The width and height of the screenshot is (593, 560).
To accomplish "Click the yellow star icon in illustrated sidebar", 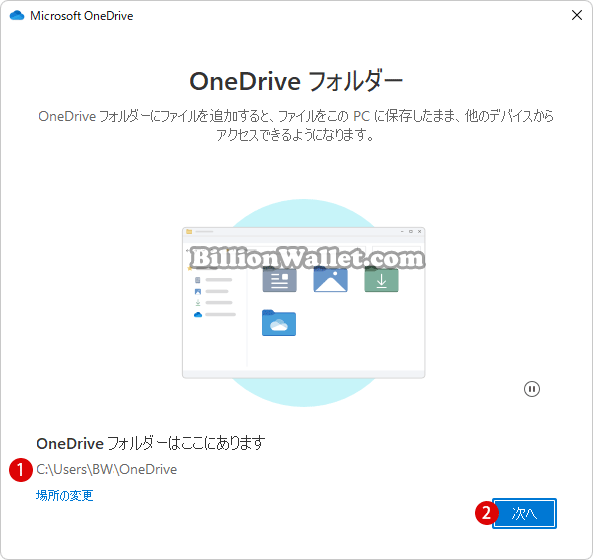I will click(190, 268).
